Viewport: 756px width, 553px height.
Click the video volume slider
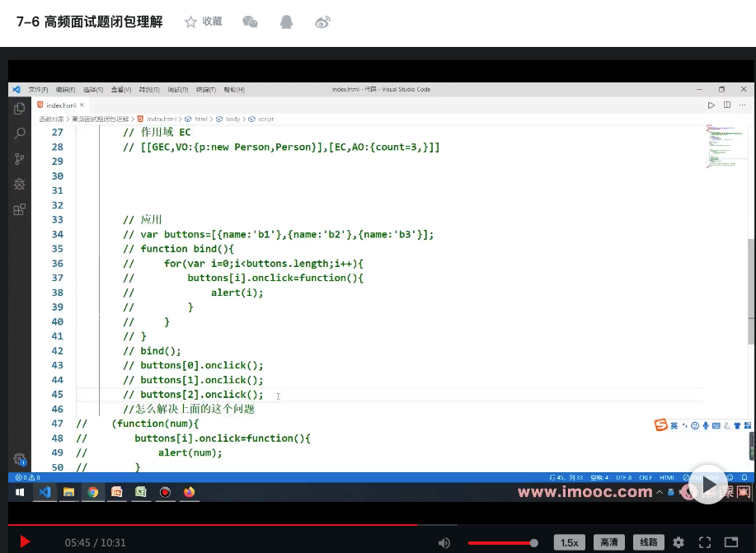pos(503,543)
